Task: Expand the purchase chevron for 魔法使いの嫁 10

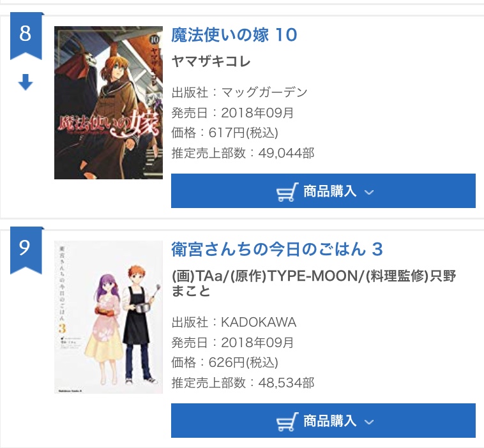Action: pos(368,192)
